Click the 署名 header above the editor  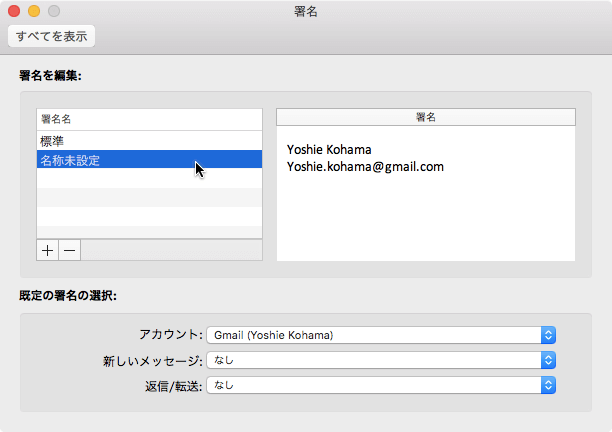pyautogui.click(x=426, y=117)
